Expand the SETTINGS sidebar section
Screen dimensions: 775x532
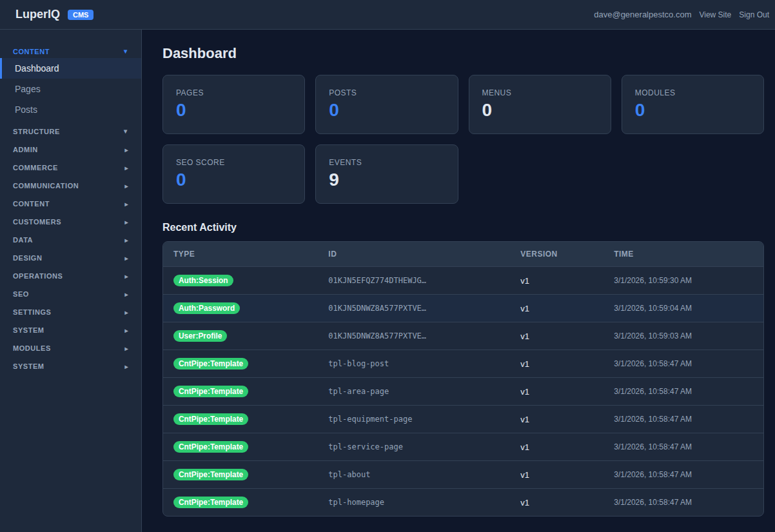(x=70, y=312)
